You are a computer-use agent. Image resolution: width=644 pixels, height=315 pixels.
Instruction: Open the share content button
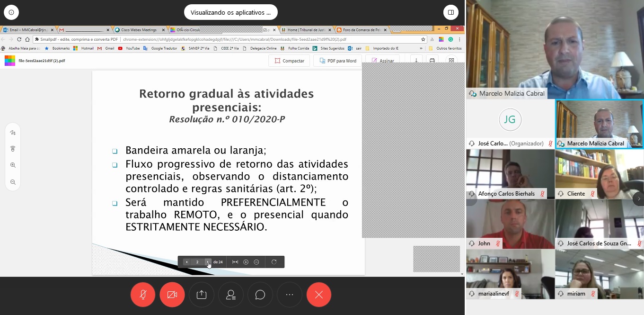[202, 295]
